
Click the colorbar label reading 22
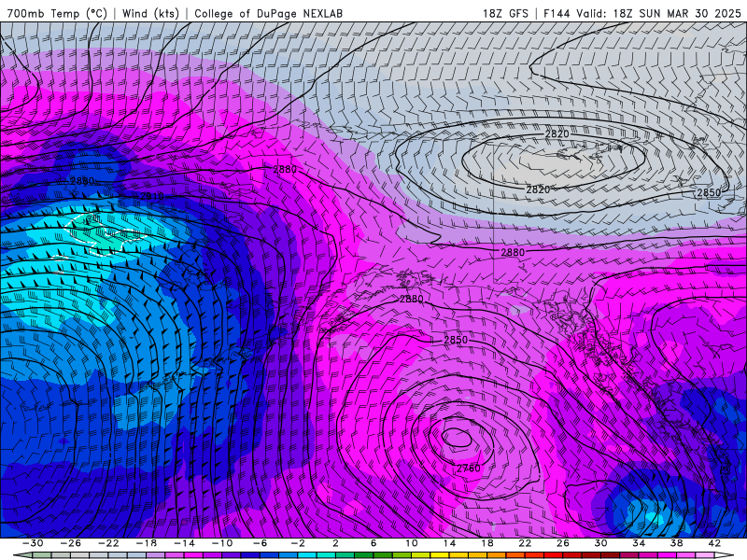click(525, 543)
